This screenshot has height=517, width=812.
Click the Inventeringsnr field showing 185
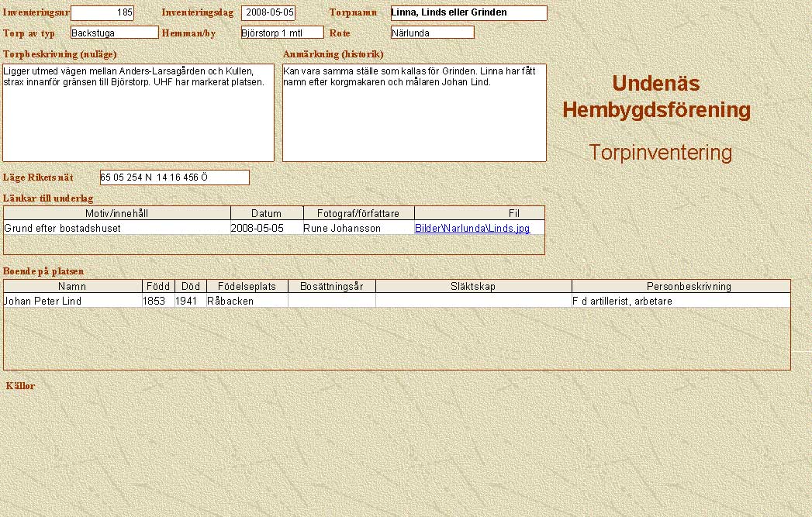coord(102,13)
